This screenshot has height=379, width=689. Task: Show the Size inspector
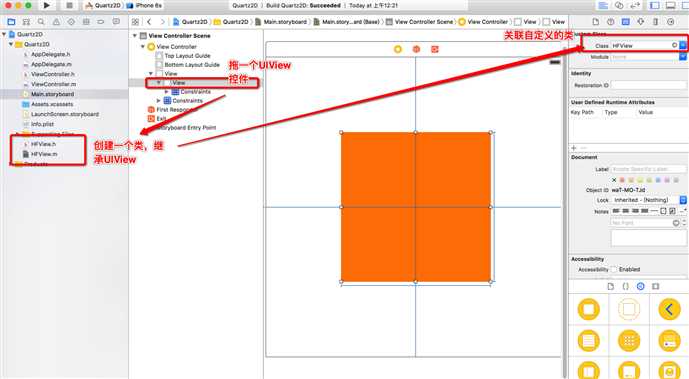(x=656, y=22)
